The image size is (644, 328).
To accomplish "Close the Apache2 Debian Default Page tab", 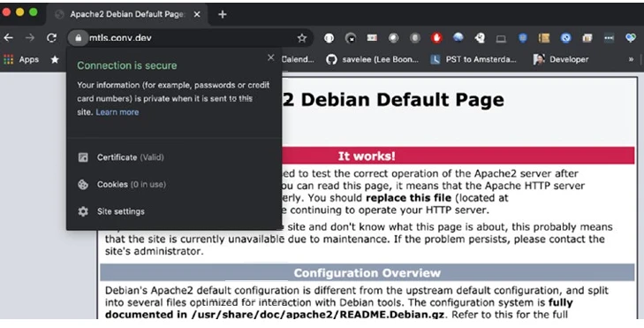I will 197,14.
